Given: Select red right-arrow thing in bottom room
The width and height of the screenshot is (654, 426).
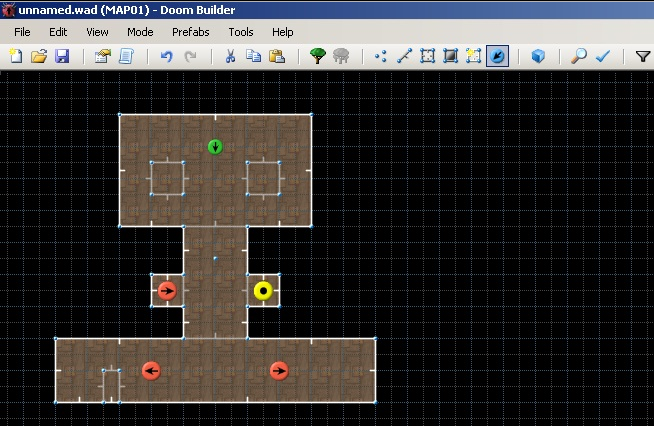Looking at the screenshot, I should coord(279,371).
